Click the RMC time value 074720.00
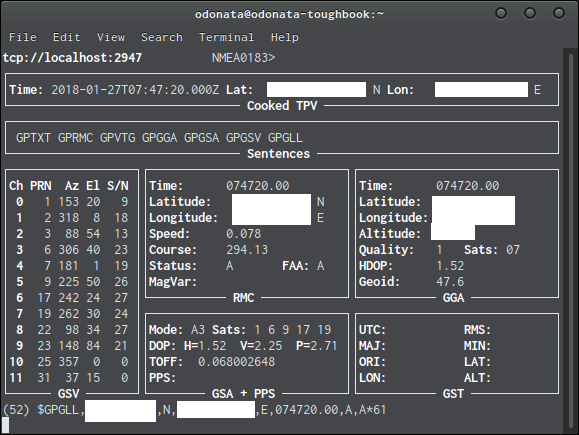Screen dimensions: 579x435 pos(257,186)
